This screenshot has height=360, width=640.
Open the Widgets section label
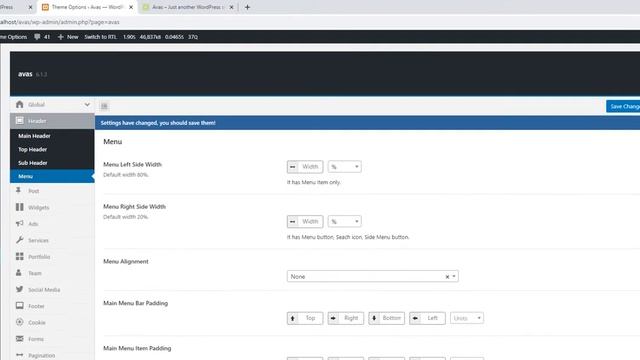point(39,207)
